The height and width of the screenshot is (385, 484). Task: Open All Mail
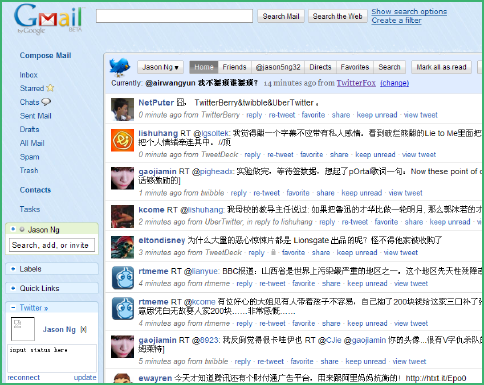coord(32,143)
